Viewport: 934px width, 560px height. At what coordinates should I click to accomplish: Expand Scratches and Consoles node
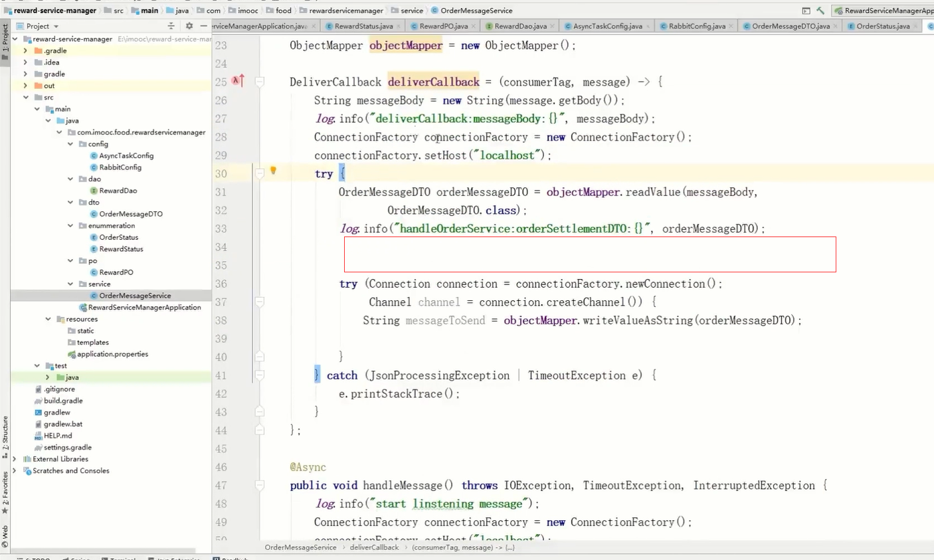pyautogui.click(x=15, y=470)
